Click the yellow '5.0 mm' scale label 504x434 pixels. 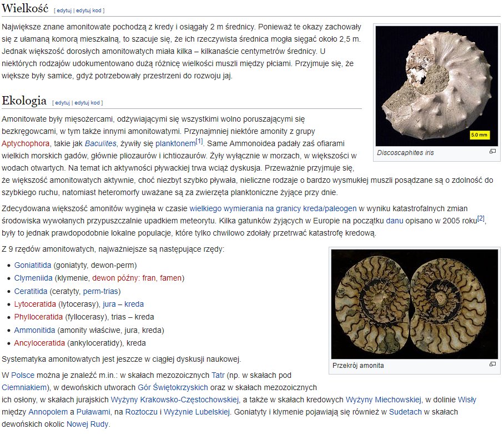(x=480, y=135)
